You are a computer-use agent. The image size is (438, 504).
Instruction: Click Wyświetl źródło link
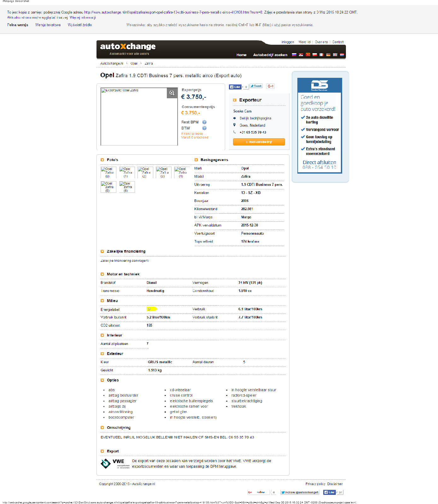click(x=80, y=25)
